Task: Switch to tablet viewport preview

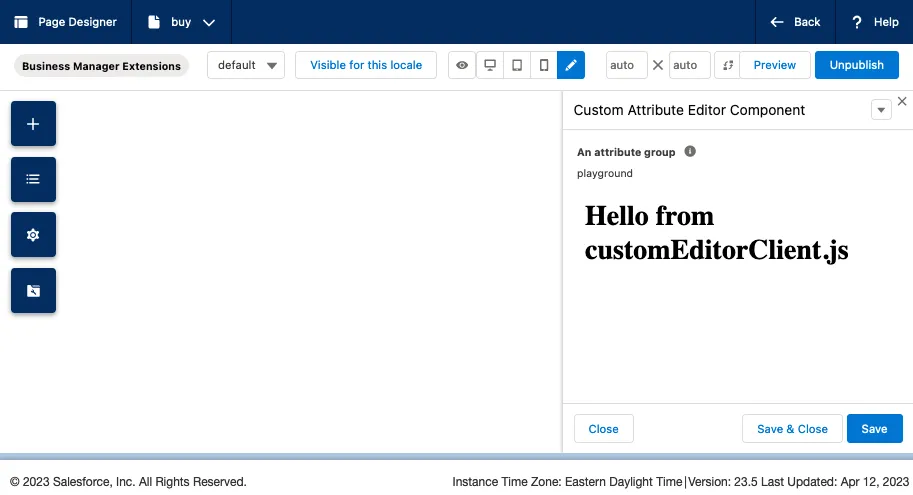Action: pyautogui.click(x=516, y=65)
